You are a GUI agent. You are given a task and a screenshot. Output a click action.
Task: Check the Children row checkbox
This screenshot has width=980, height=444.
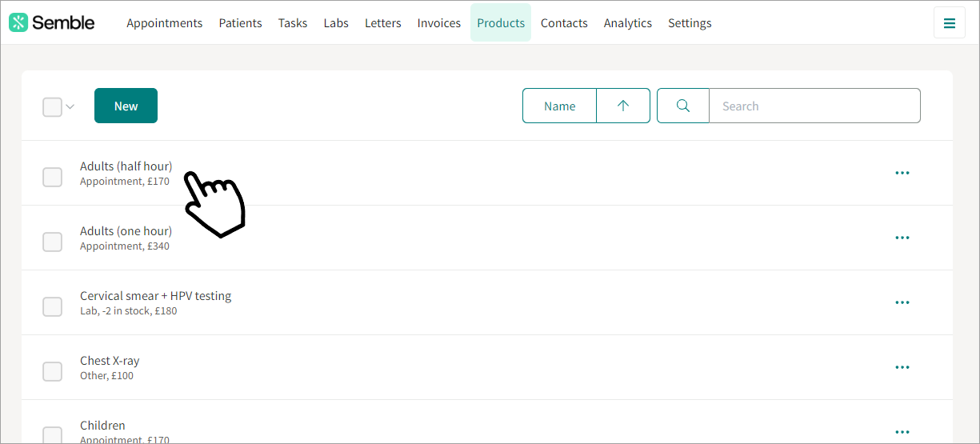tap(52, 435)
